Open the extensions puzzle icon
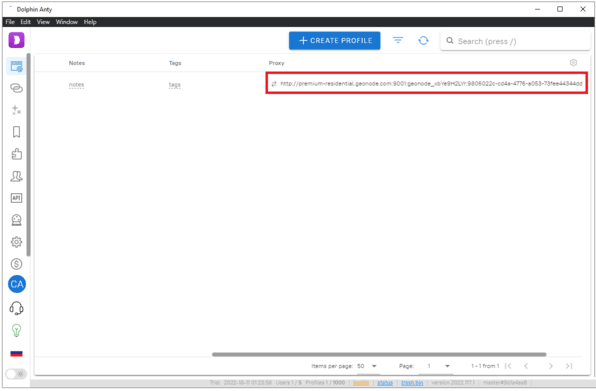 [x=16, y=154]
